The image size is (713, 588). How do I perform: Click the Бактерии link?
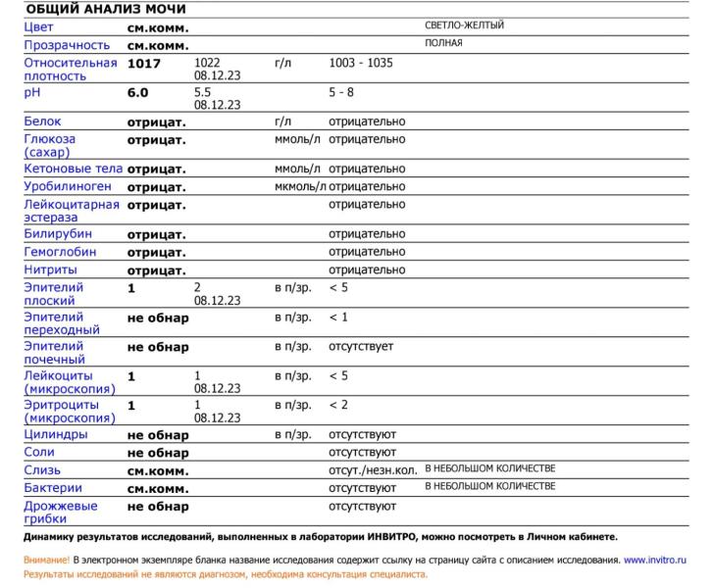[x=53, y=488]
